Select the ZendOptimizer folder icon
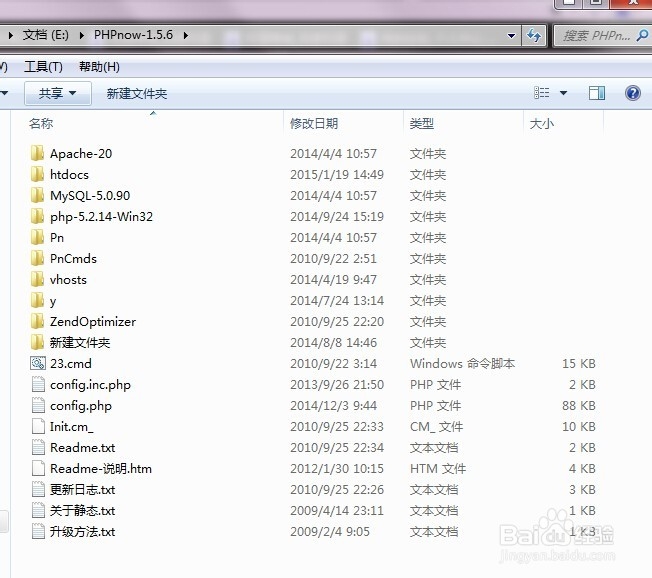Image resolution: width=652 pixels, height=578 pixels. coord(37,321)
